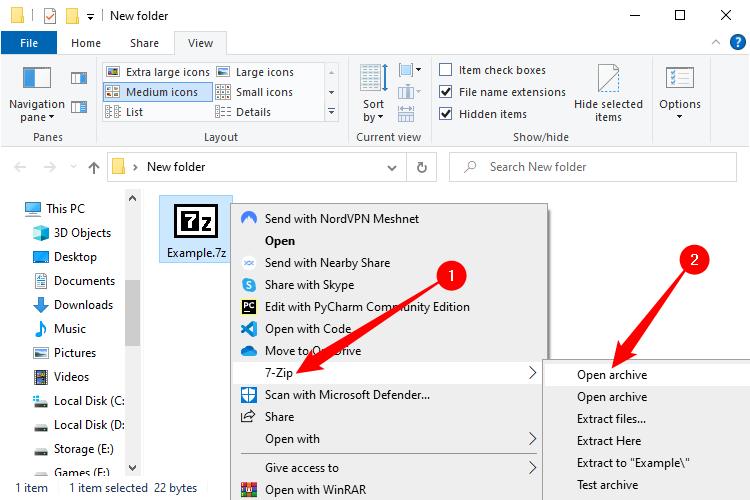The image size is (750, 500).
Task: Click the refresh button beside address bar
Action: (x=422, y=167)
